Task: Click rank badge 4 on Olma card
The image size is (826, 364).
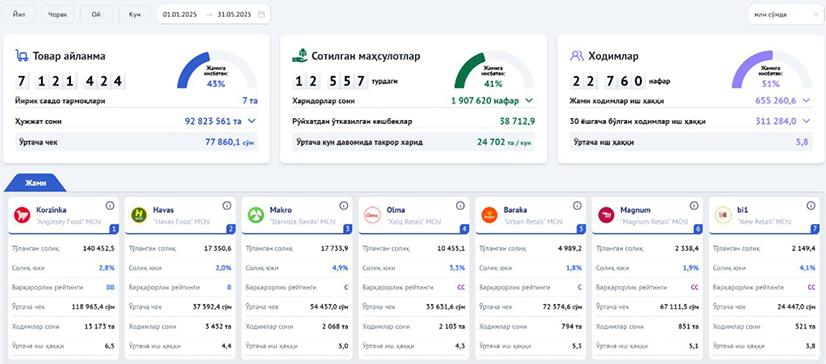Action: [465, 229]
